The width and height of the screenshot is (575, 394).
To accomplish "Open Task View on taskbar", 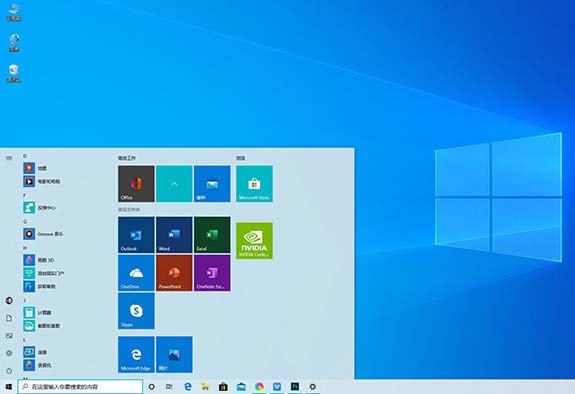I will click(x=169, y=387).
